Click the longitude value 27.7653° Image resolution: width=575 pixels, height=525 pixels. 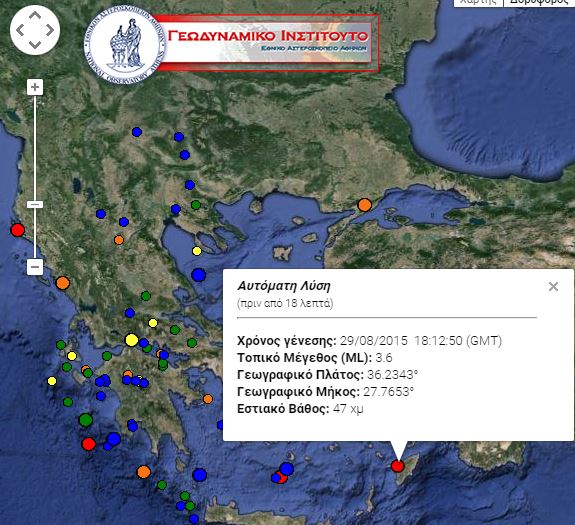pyautogui.click(x=388, y=392)
